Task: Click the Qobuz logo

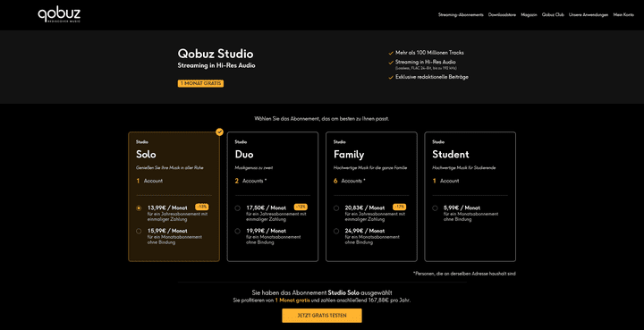Action: (59, 15)
